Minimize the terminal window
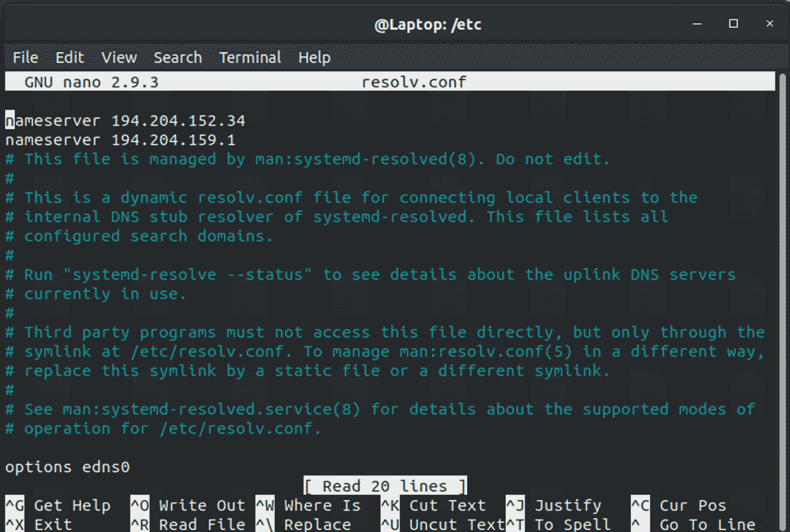 [x=697, y=24]
